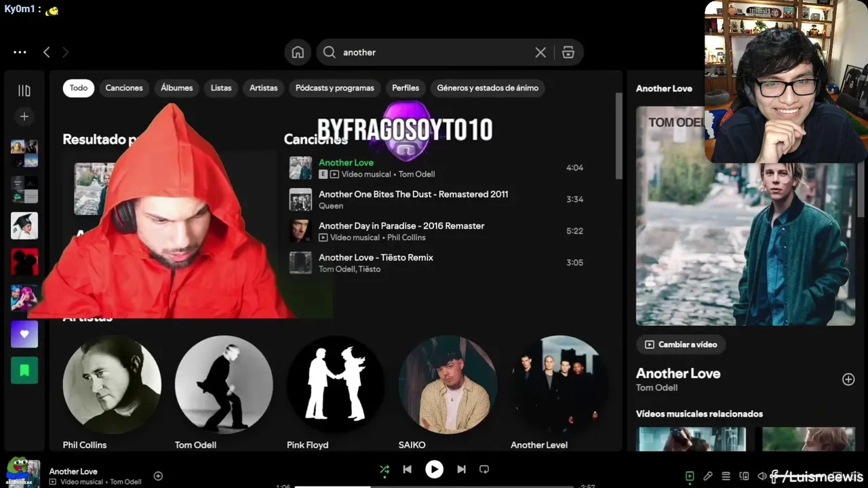868x488 pixels.
Task: Open the red Mickey silhouette playlist
Action: [24, 262]
